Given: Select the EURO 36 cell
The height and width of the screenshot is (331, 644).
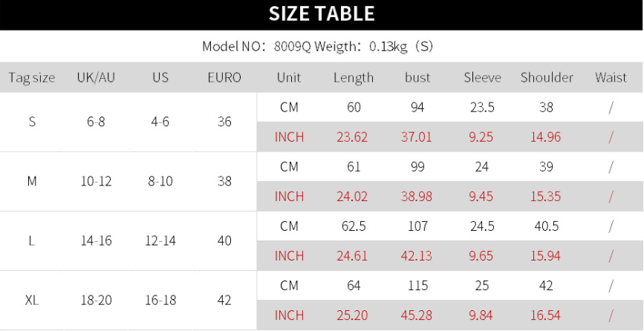Looking at the screenshot, I should [x=224, y=122].
